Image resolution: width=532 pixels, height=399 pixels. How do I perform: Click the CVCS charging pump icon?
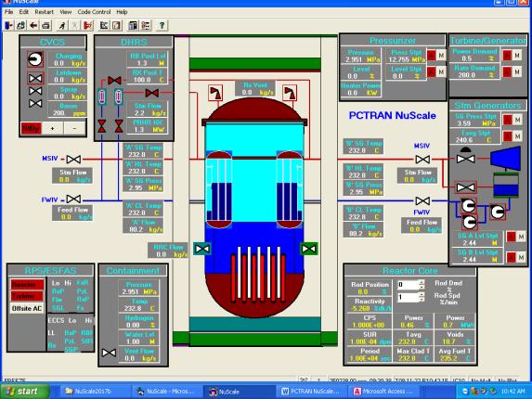pos(35,59)
